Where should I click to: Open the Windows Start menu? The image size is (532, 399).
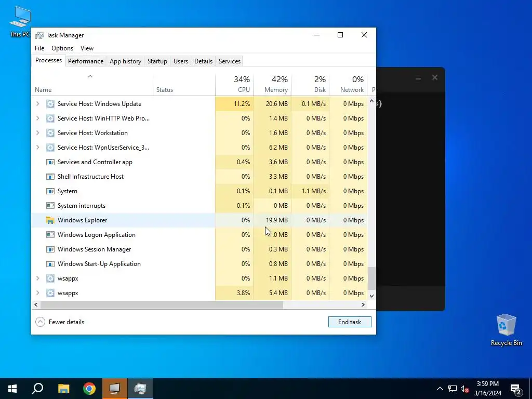pos(12,389)
